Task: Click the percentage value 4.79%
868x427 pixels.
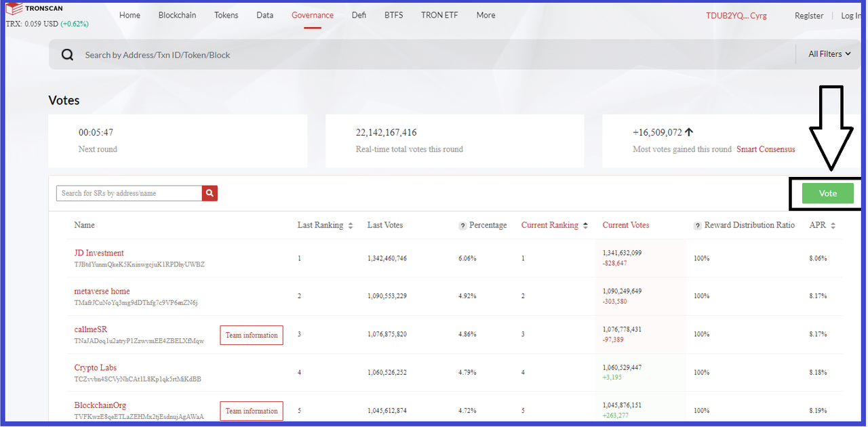Action: coord(468,372)
